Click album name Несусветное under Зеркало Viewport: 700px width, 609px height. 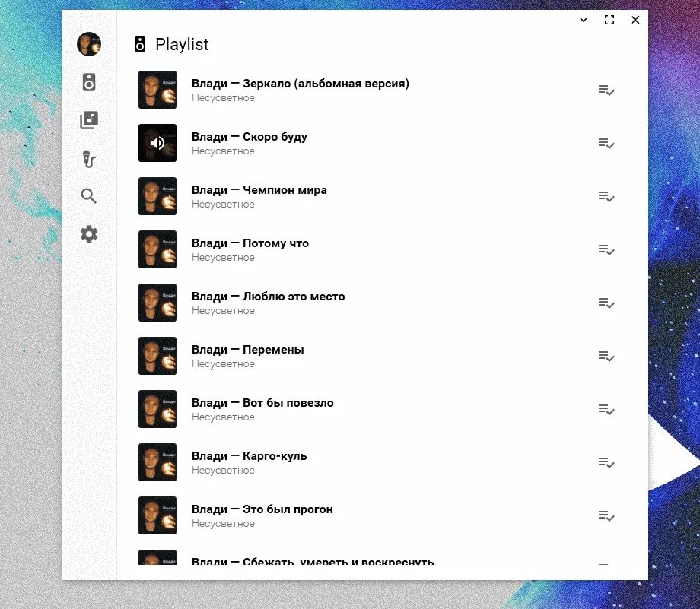[x=223, y=98]
